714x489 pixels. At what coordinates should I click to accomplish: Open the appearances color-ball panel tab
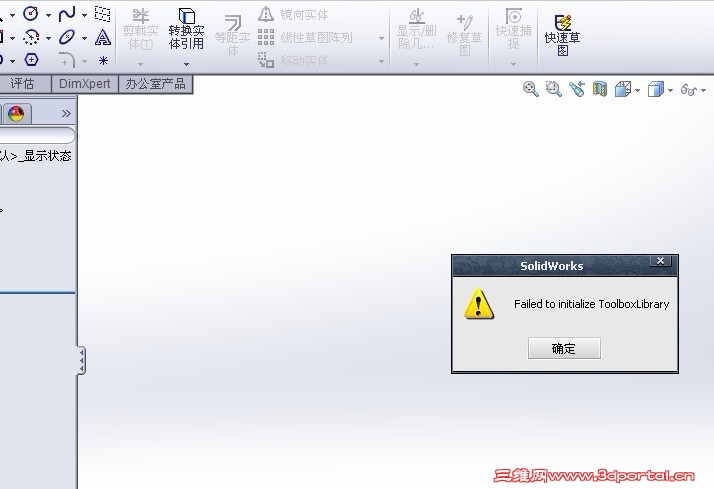(x=16, y=114)
